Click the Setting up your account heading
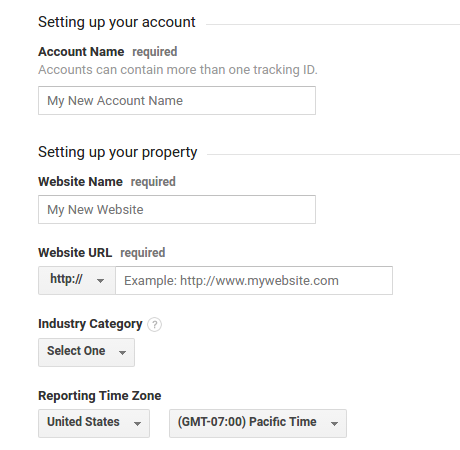Image resolution: width=460 pixels, height=450 pixels. [x=117, y=22]
